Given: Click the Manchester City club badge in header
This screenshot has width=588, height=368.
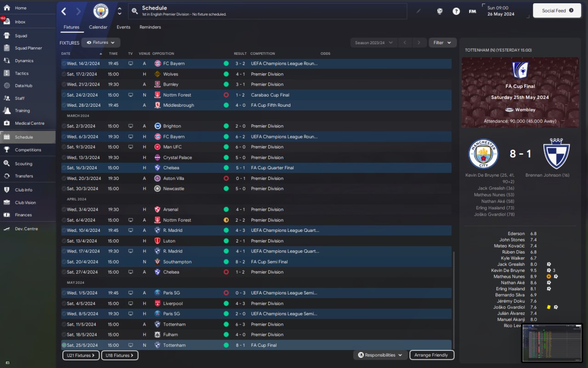Looking at the screenshot, I should [101, 11].
